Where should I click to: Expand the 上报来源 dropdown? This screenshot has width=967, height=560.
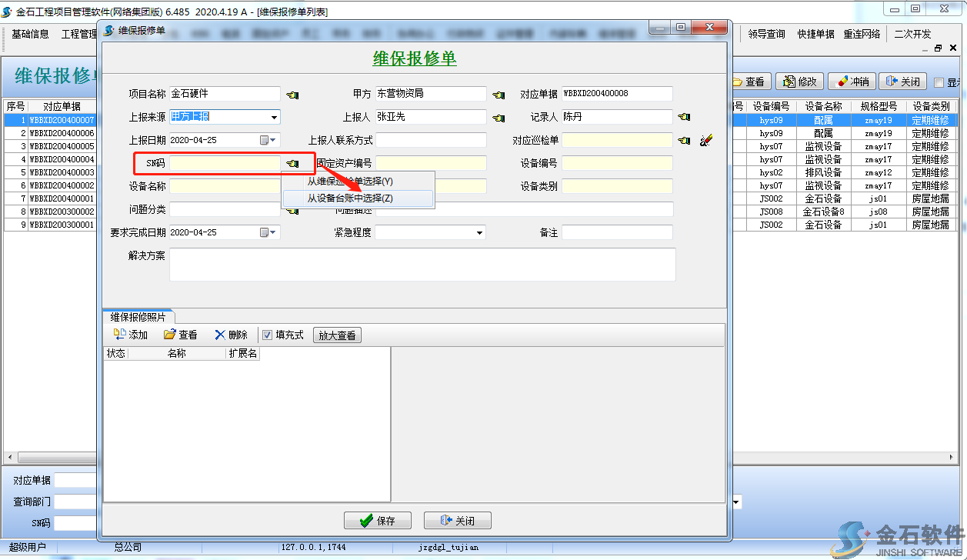274,118
